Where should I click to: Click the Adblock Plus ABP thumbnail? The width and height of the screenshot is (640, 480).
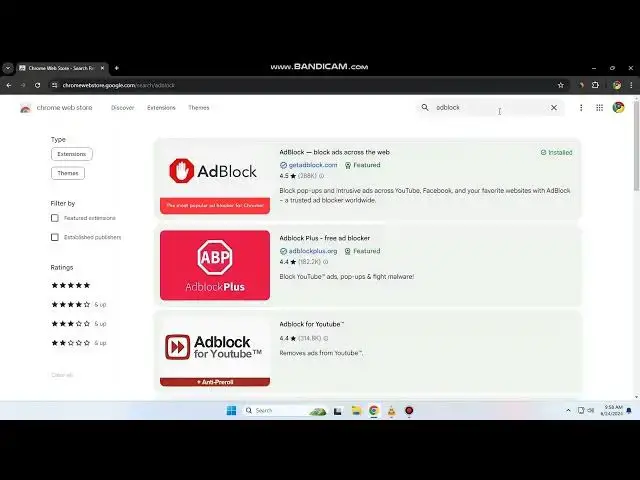pos(215,265)
